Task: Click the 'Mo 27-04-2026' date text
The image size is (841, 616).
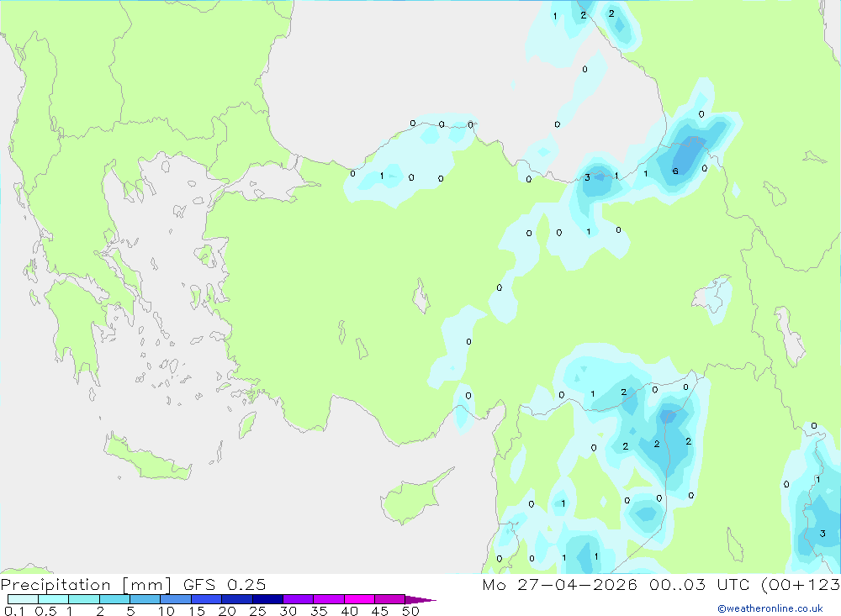Action: tap(559, 584)
